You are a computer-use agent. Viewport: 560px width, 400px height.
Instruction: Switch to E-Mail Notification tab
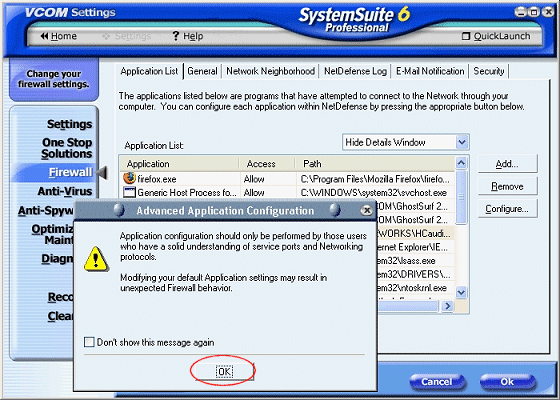(x=430, y=71)
